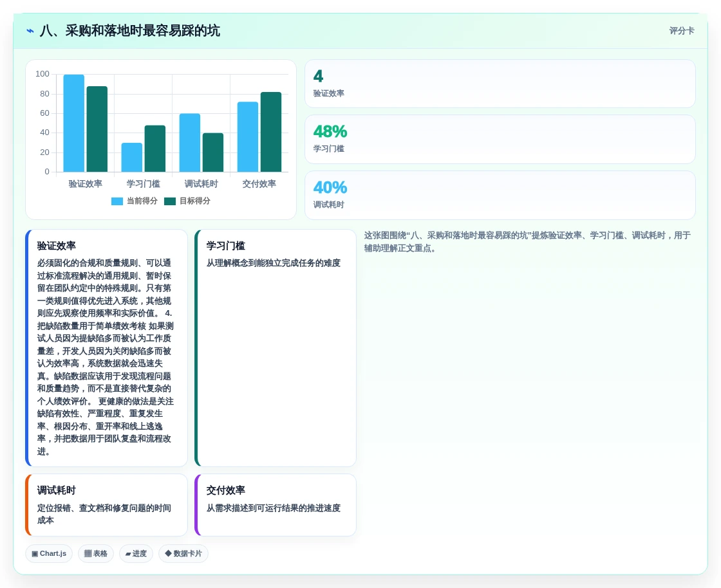Click the 交付效率 x-axis label
Image resolution: width=721 pixels, height=588 pixels.
pos(259,184)
